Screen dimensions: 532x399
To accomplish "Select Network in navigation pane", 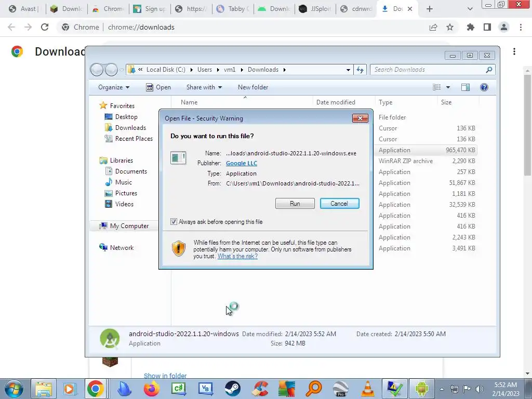I will point(122,248).
